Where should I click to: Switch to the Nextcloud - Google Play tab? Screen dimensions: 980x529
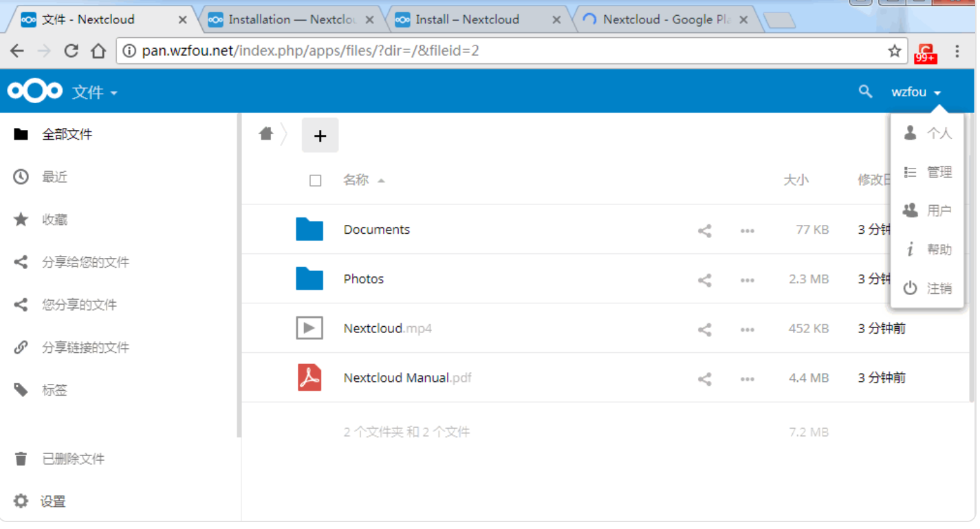[x=666, y=19]
